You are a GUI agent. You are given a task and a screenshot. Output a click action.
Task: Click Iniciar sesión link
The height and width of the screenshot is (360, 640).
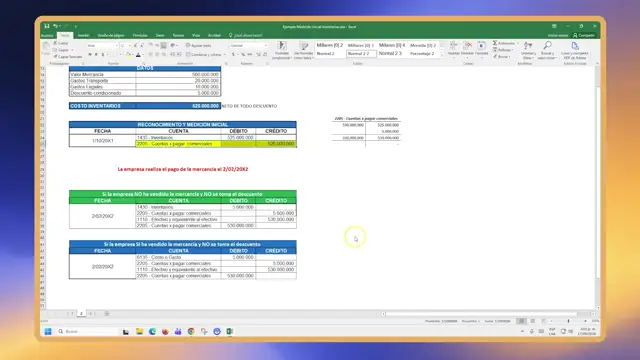(558, 36)
